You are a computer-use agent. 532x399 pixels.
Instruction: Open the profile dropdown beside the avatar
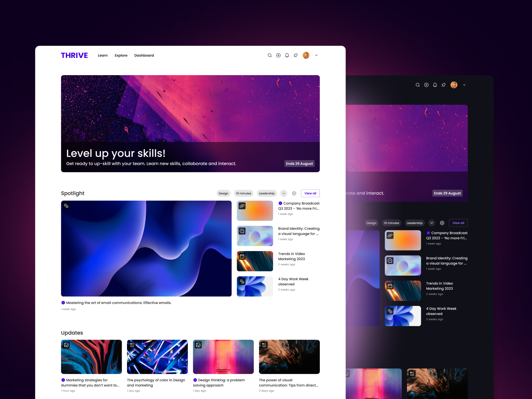[316, 55]
